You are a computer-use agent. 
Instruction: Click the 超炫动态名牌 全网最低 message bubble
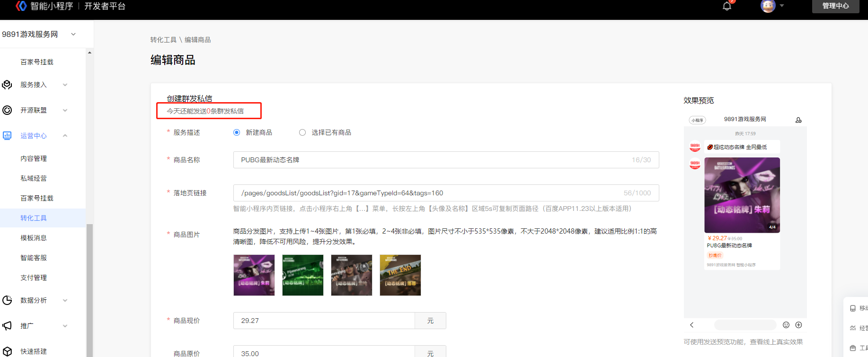coord(742,147)
